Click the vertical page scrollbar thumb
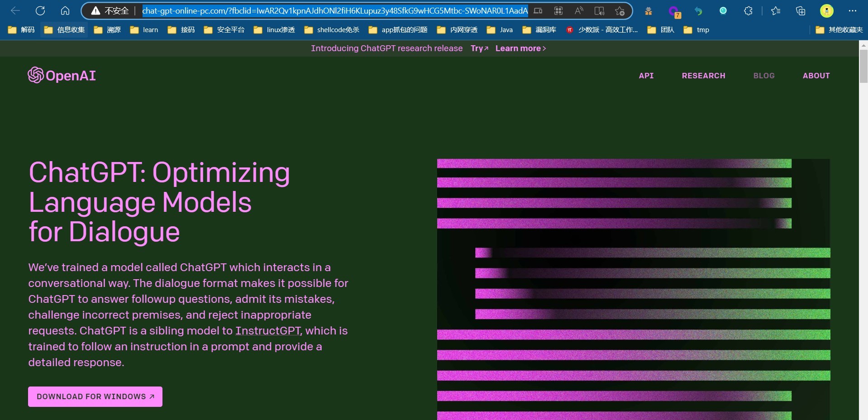 click(863, 66)
